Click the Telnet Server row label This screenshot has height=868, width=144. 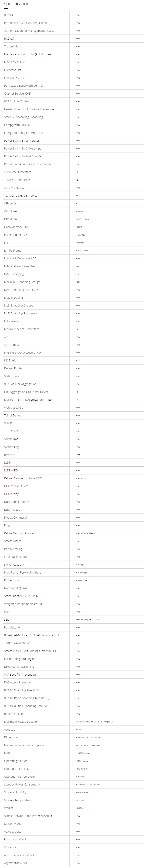12,415
